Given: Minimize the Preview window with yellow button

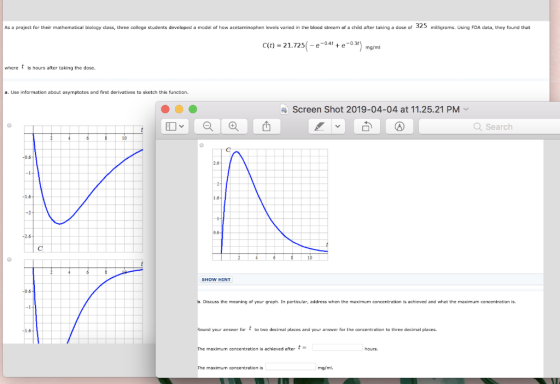Looking at the screenshot, I should coord(179,109).
